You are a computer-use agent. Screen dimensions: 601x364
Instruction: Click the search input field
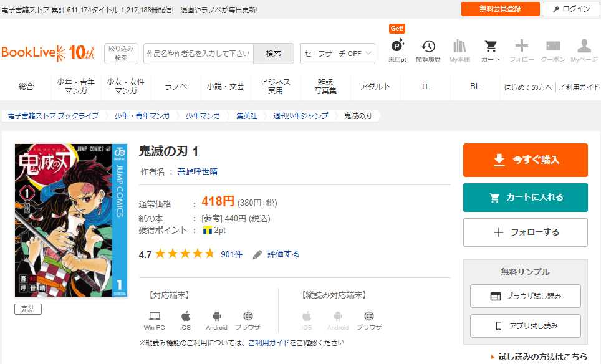pyautogui.click(x=198, y=54)
